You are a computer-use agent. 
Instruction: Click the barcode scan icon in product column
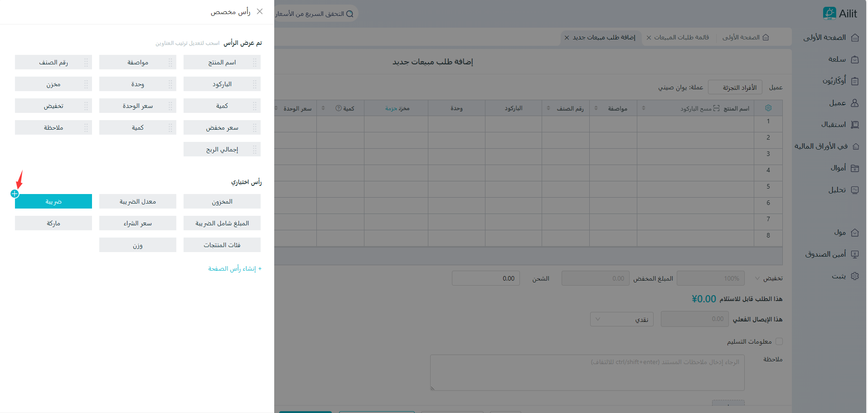click(x=716, y=108)
